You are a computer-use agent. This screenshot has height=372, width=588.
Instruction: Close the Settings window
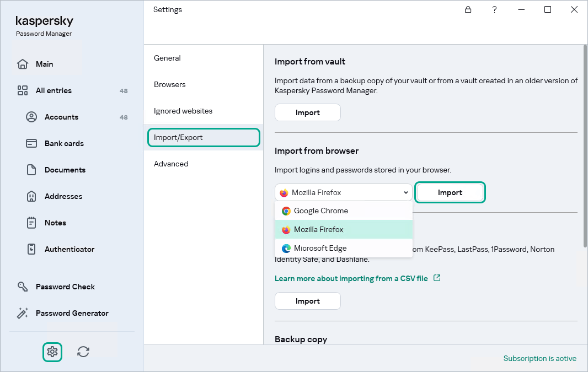point(574,9)
